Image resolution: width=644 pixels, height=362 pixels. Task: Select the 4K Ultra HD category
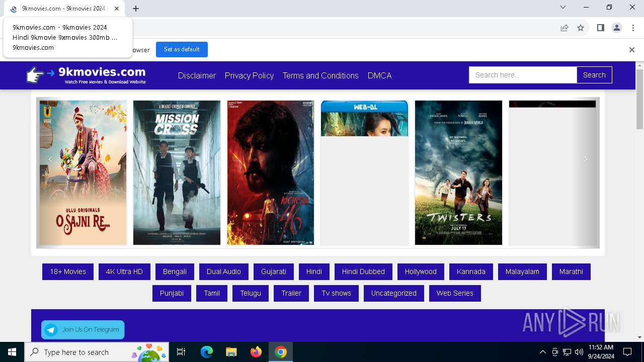[x=124, y=271]
